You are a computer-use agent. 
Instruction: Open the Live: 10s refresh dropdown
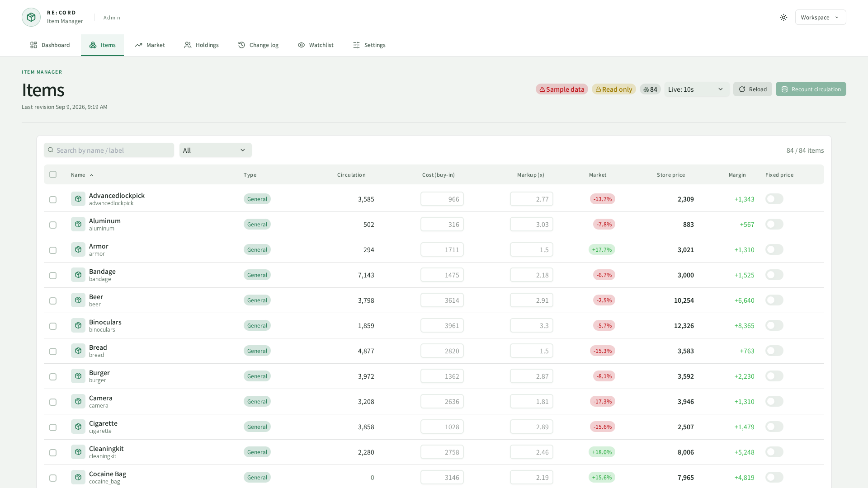[697, 89]
